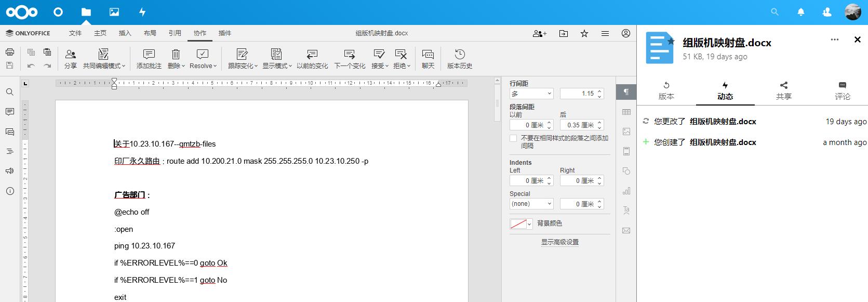Open header and footer settings icon
Image resolution: width=868 pixels, height=302 pixels.
pos(626,151)
